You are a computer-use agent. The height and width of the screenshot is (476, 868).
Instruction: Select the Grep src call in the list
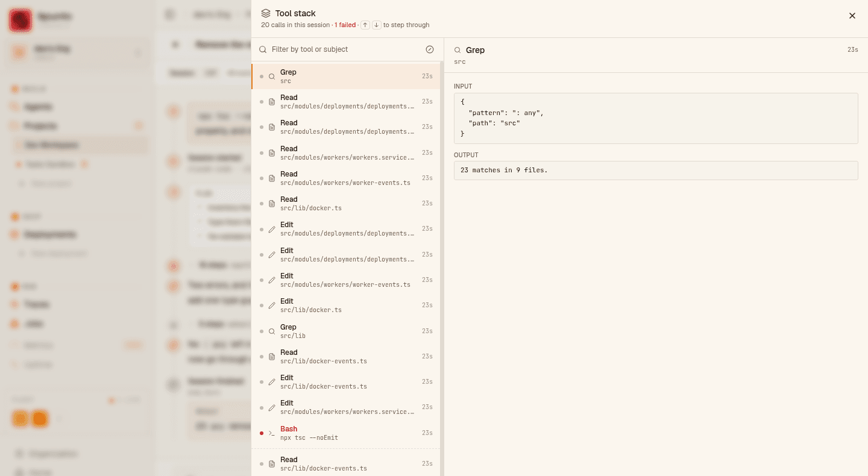tap(346, 77)
